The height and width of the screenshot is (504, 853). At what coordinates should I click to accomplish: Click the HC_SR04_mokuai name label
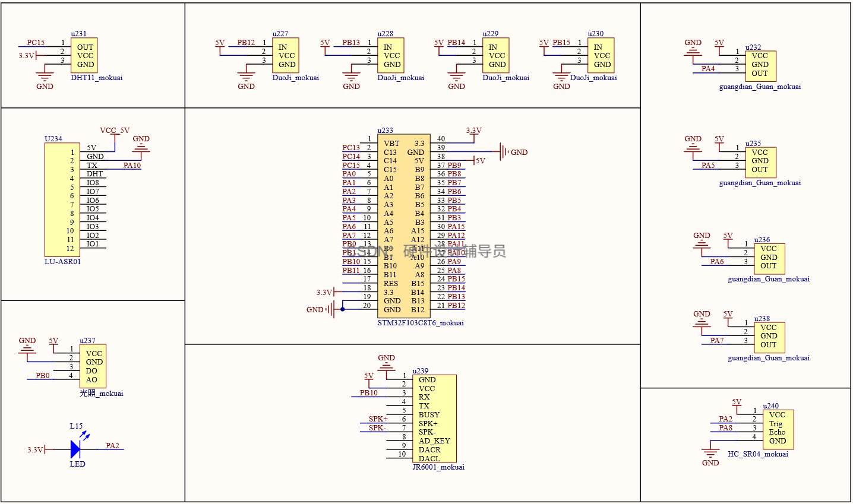click(758, 454)
